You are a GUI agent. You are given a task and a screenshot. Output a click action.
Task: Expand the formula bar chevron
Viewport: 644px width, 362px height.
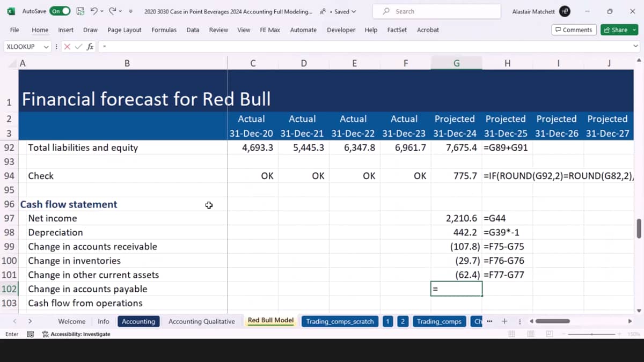coord(636,47)
